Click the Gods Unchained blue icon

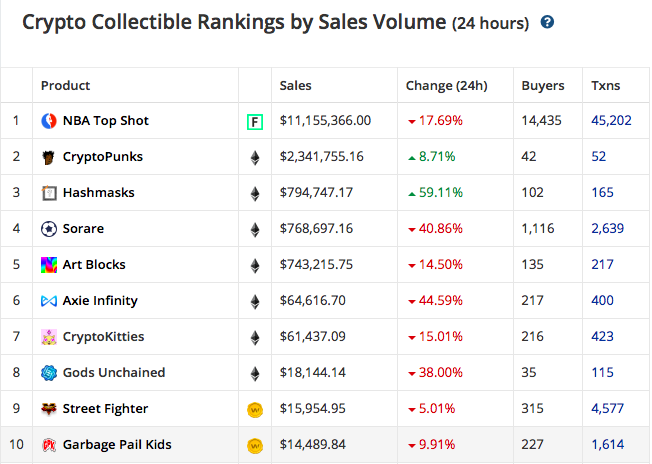[x=49, y=373]
